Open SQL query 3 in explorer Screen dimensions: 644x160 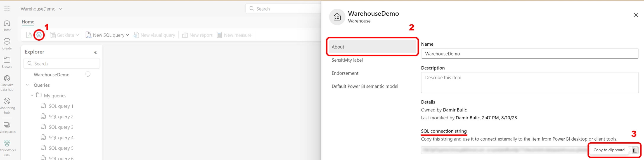61,127
